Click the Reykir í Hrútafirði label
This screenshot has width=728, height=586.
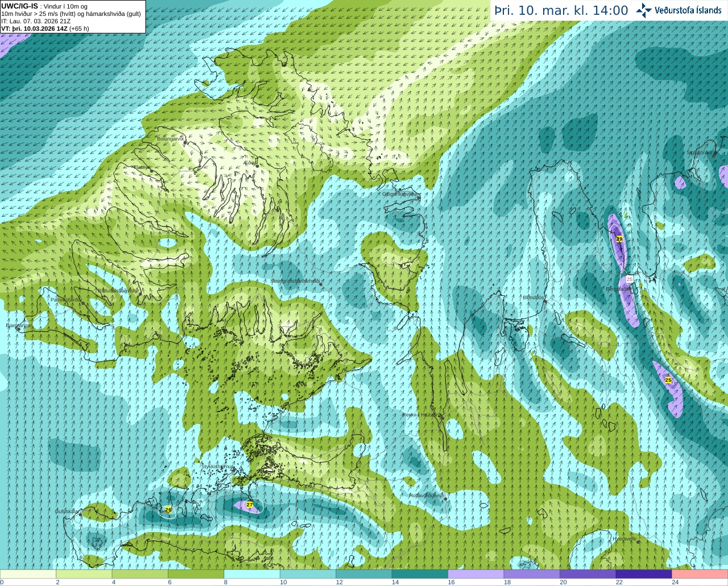[x=421, y=415]
